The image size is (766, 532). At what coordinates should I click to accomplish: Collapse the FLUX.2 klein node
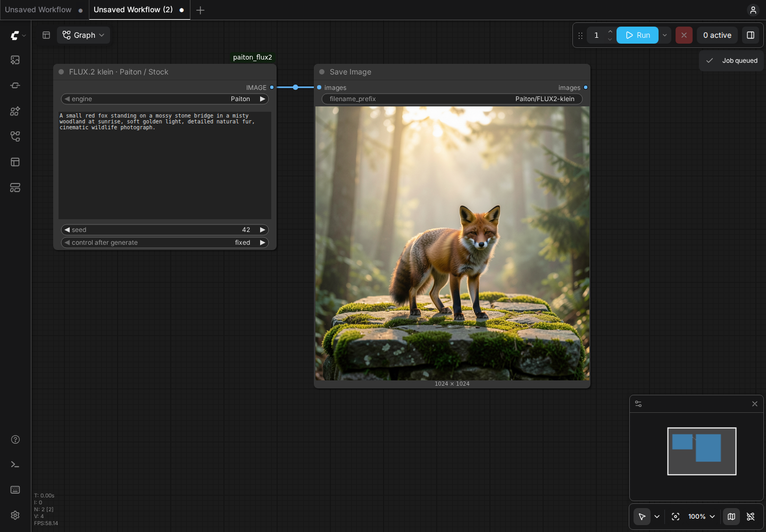[61, 72]
